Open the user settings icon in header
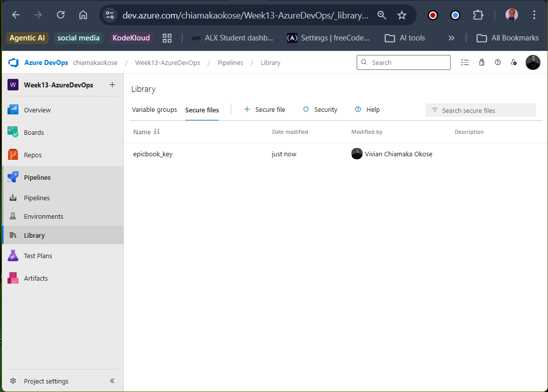Image resolution: width=548 pixels, height=392 pixels. [x=514, y=62]
